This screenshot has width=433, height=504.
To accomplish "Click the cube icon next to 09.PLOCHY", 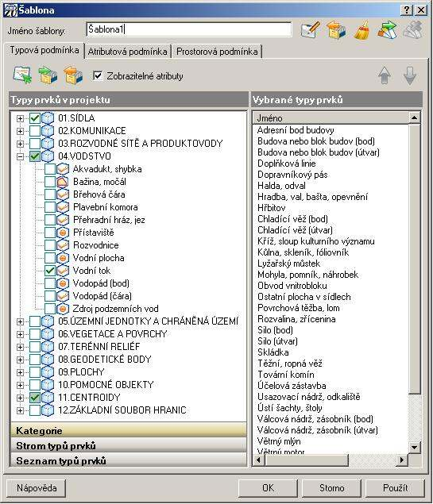I will (x=48, y=372).
